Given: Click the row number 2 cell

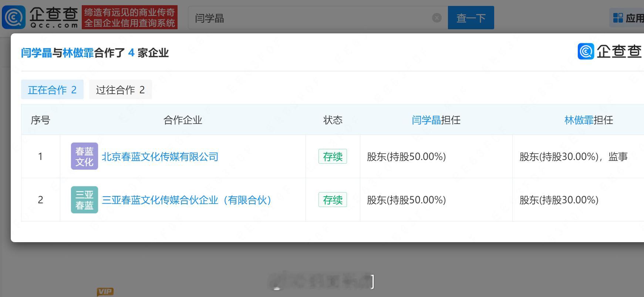Looking at the screenshot, I should point(40,200).
